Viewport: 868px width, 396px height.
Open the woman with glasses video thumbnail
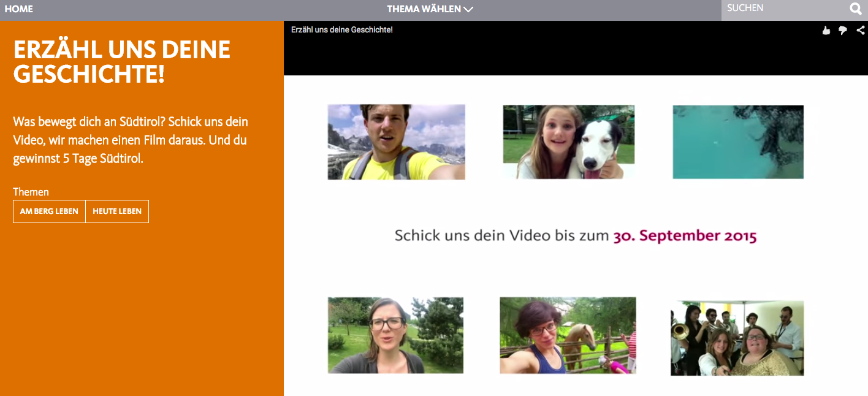(x=395, y=335)
